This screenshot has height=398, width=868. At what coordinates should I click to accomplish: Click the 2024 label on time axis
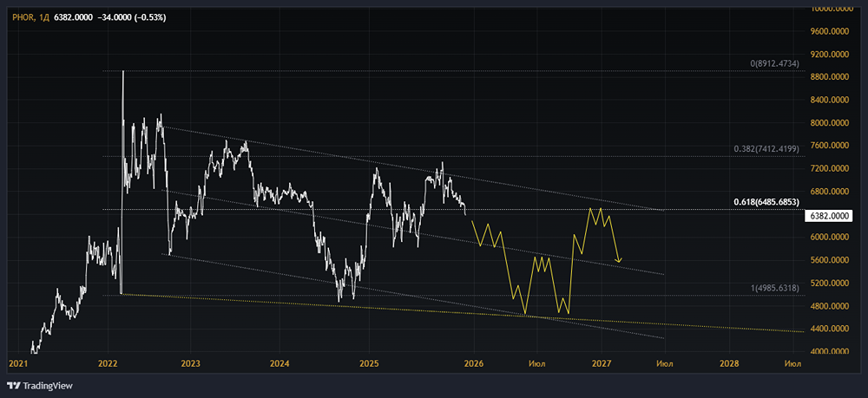click(x=279, y=363)
